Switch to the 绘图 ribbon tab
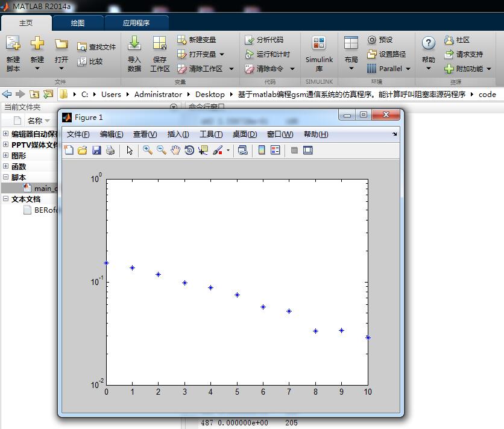Screen dimensions: 504x429 [x=77, y=23]
